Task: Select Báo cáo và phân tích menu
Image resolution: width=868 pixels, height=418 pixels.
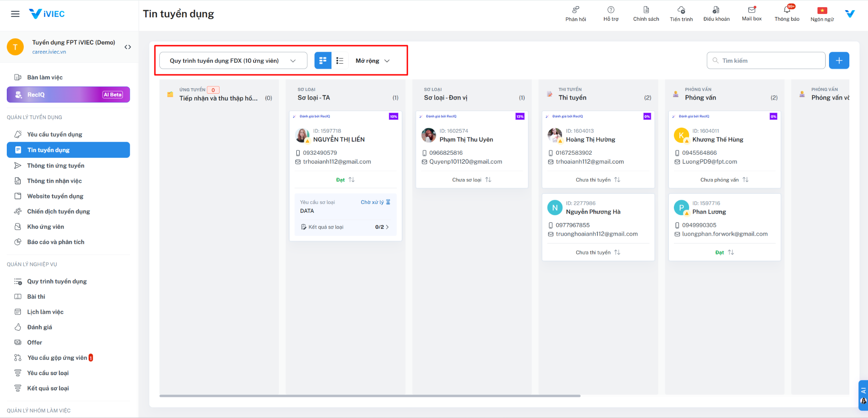Action: (x=56, y=242)
